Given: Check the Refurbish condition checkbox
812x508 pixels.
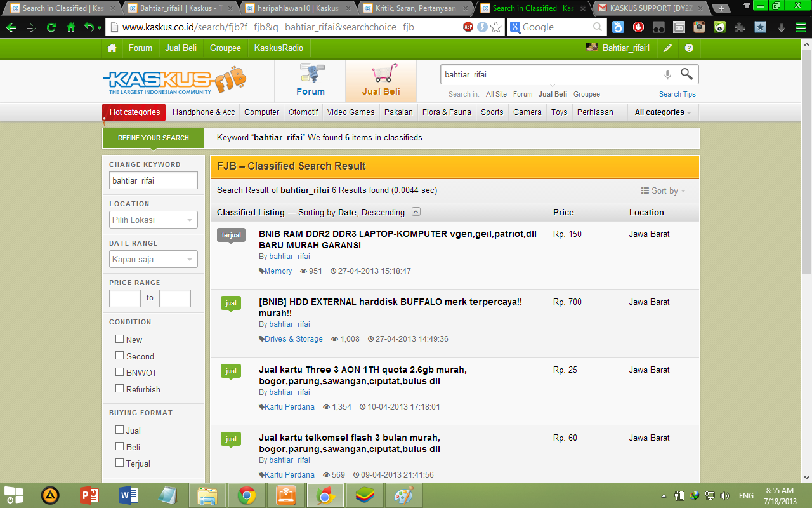Looking at the screenshot, I should (119, 389).
